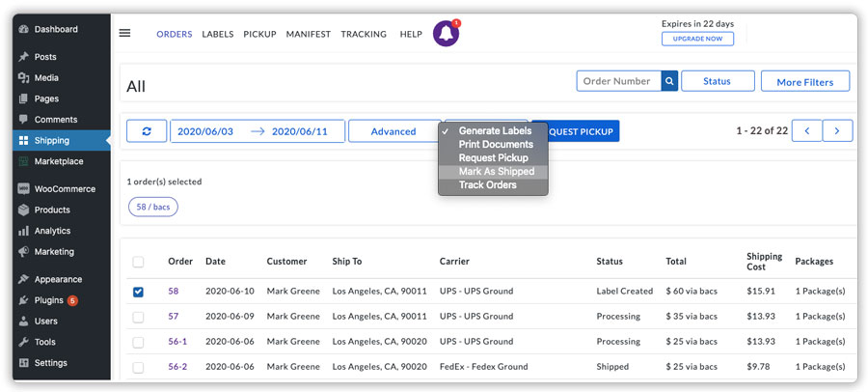Open the PICKUP tab
This screenshot has width=868, height=392.
259,34
